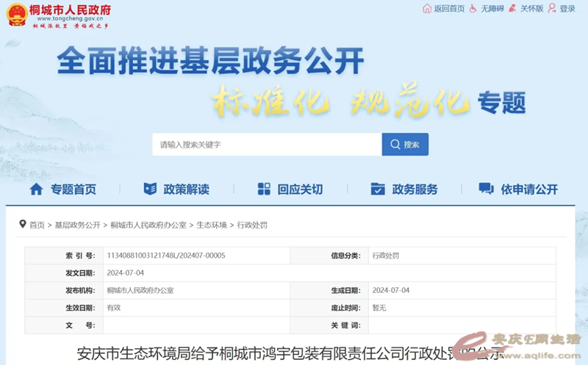Click the book icon for 政策解读
588x365 pixels.
tap(150, 189)
